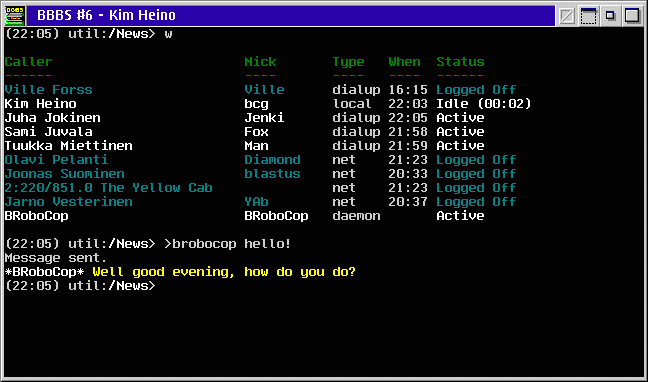This screenshot has height=382, width=648.
Task: Select "2:220/851.0 The Yellow Cab" entry
Action: (x=108, y=188)
